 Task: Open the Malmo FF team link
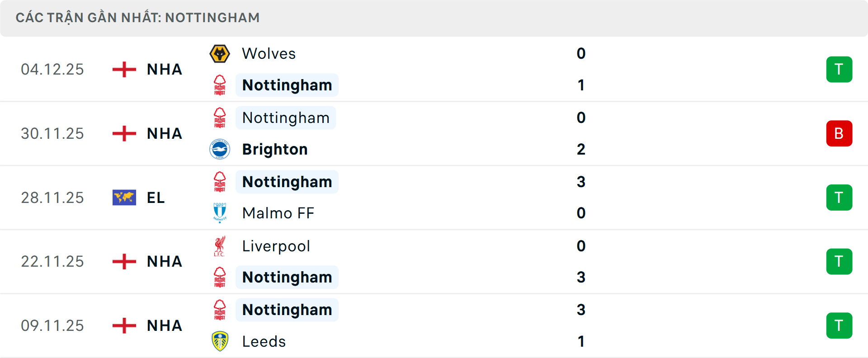(x=278, y=213)
